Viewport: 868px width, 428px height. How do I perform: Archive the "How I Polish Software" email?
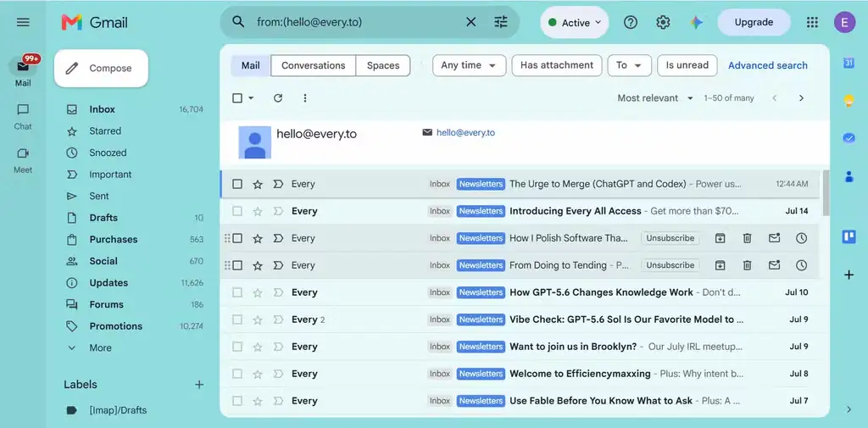tap(720, 238)
